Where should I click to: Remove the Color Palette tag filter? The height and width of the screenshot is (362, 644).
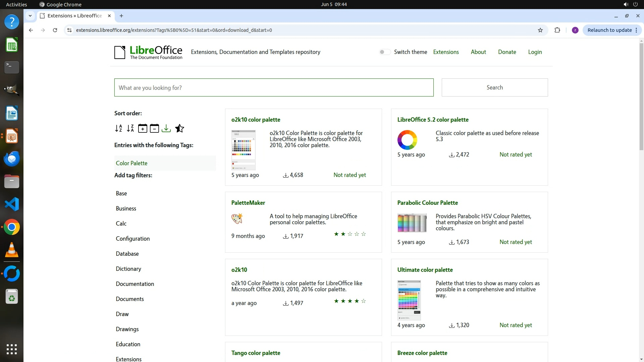point(131,163)
